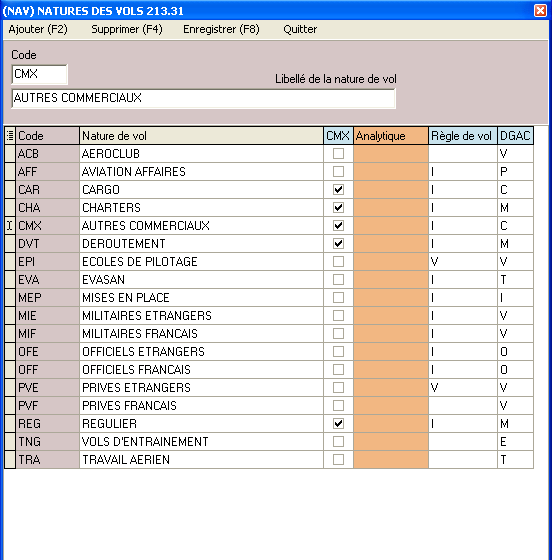Uncheck CMX checkbox for DEROUTEMENT row
This screenshot has width=552, height=560.
coord(338,244)
